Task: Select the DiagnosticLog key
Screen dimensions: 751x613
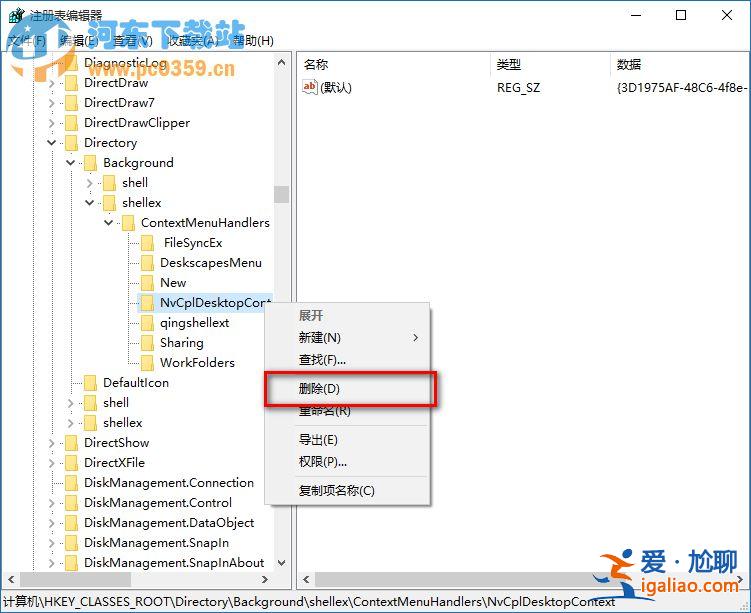Action: 125,63
